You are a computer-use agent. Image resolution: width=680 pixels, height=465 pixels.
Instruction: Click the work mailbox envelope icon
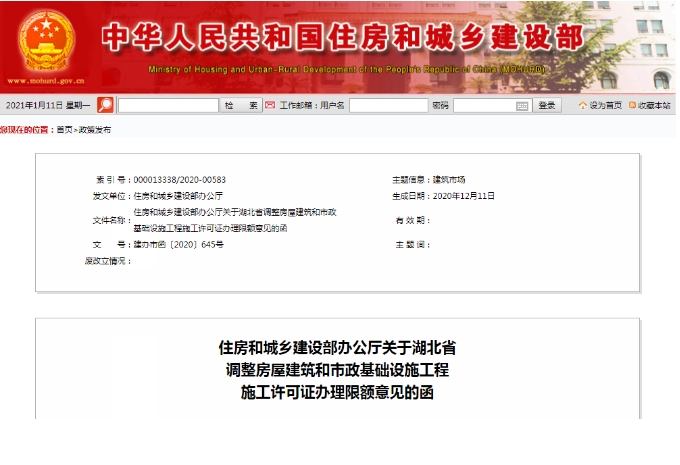click(270, 105)
